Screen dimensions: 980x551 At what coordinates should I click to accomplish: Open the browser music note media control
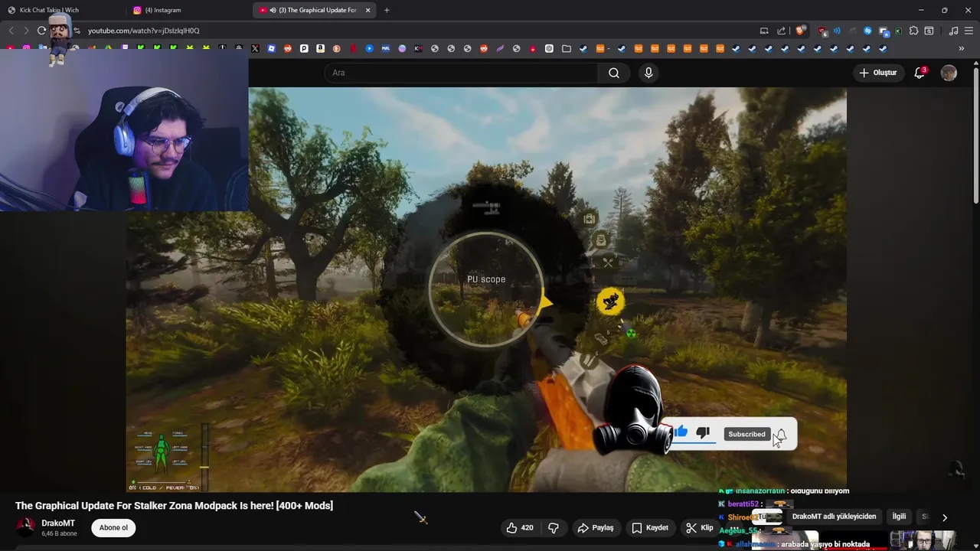point(953,31)
